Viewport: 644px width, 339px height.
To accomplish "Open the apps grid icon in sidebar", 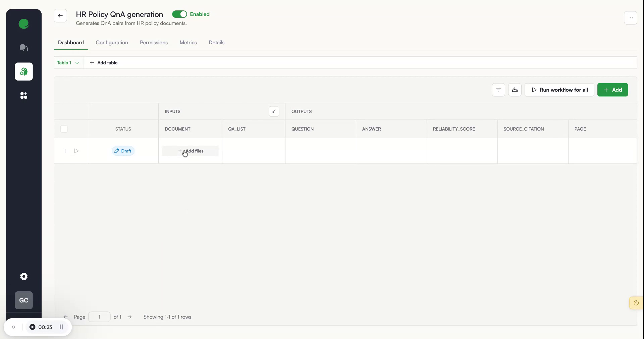I will (23, 95).
